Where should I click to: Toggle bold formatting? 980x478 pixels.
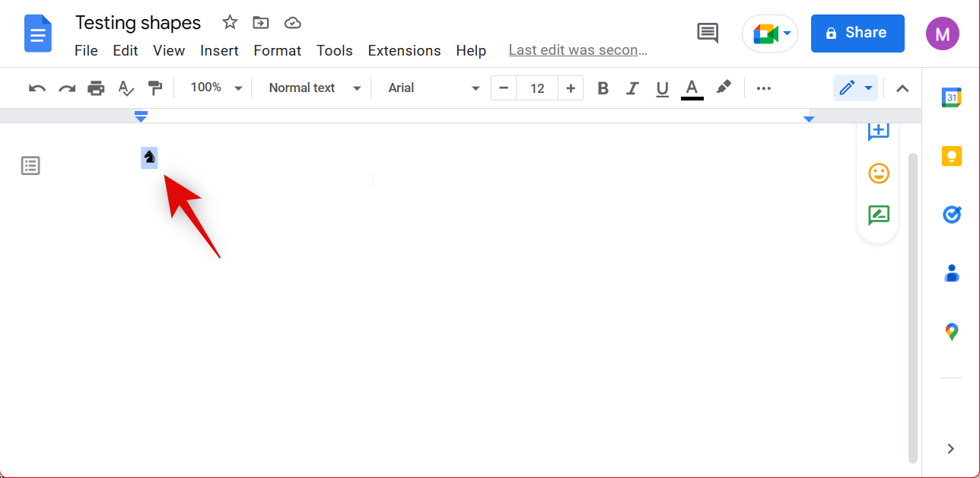[603, 88]
